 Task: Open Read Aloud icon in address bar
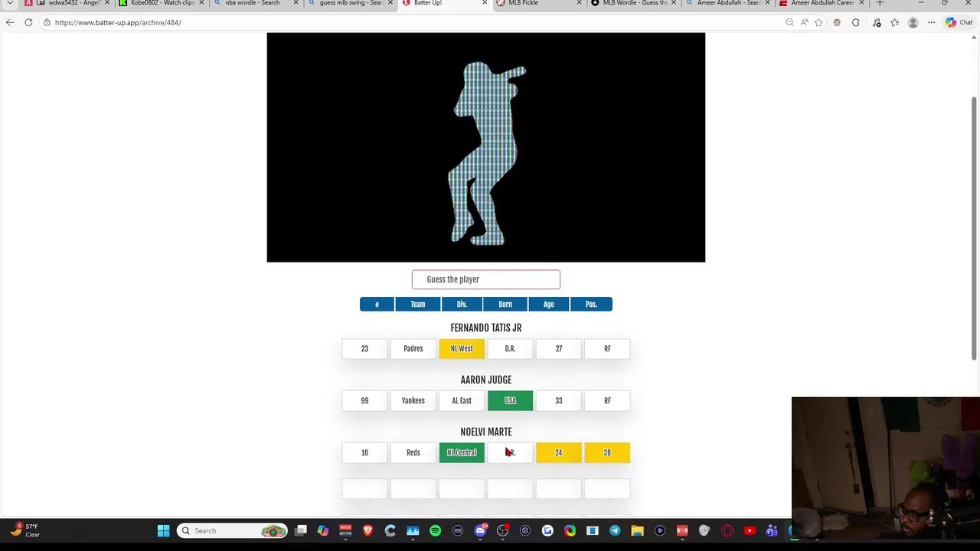click(805, 22)
